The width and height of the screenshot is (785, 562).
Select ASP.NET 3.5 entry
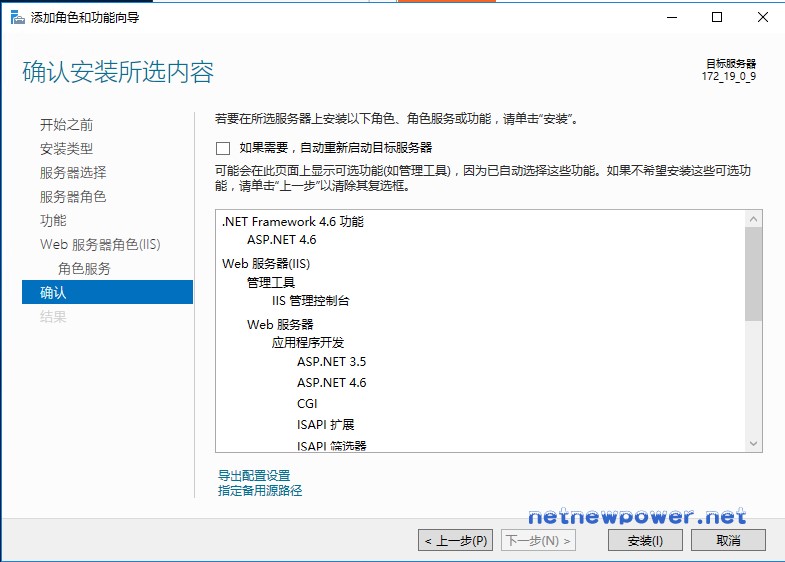(331, 362)
